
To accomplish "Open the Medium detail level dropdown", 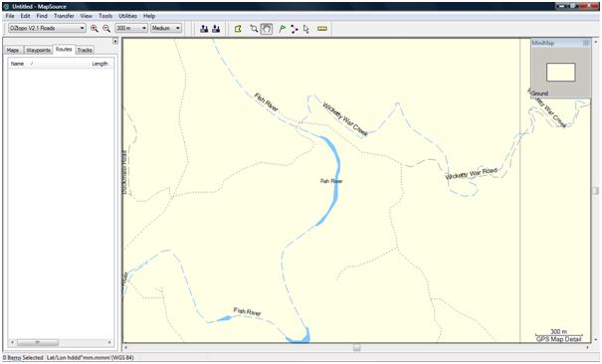I will coord(166,28).
